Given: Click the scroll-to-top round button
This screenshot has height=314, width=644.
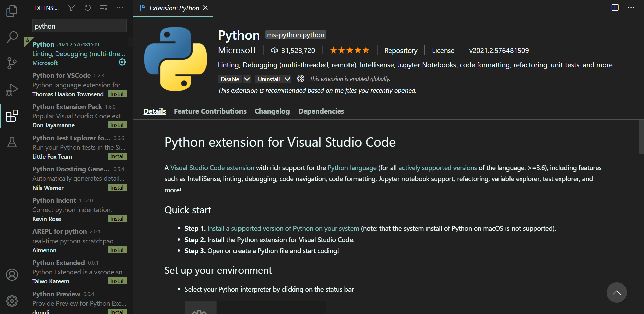Looking at the screenshot, I should [x=616, y=293].
